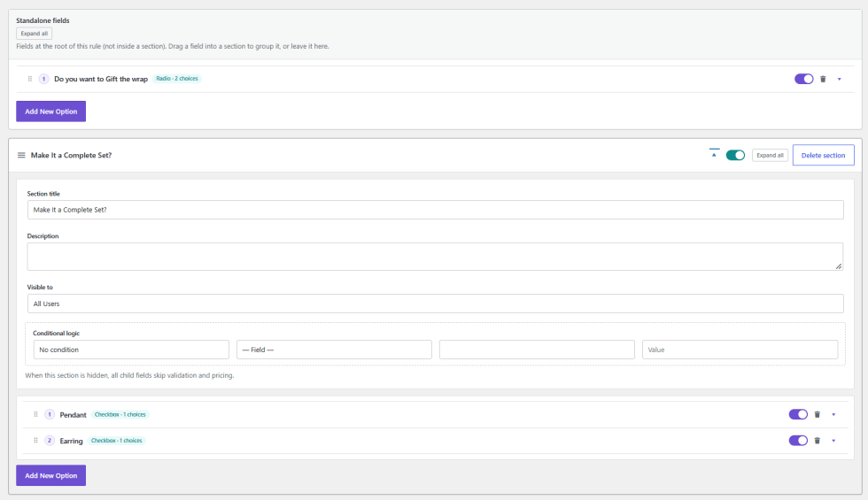The height and width of the screenshot is (500, 868).
Task: Switch off the Pendant field toggle
Action: (x=798, y=414)
